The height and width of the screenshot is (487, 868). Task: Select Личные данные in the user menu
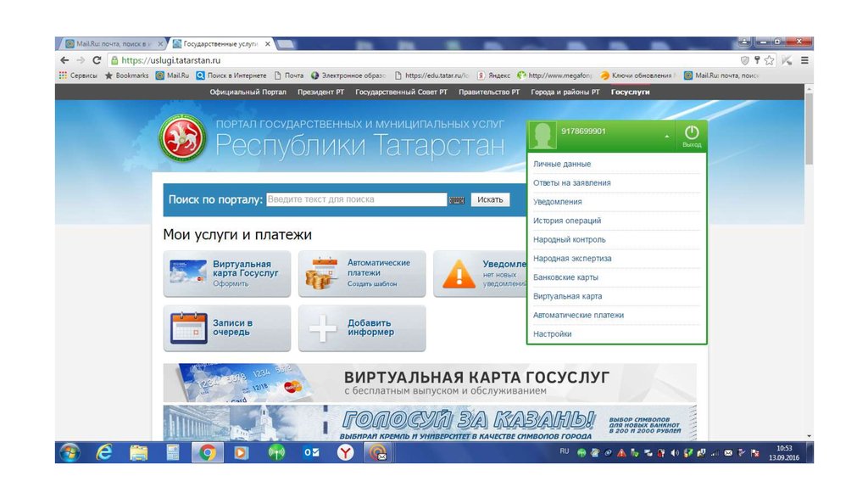(562, 164)
